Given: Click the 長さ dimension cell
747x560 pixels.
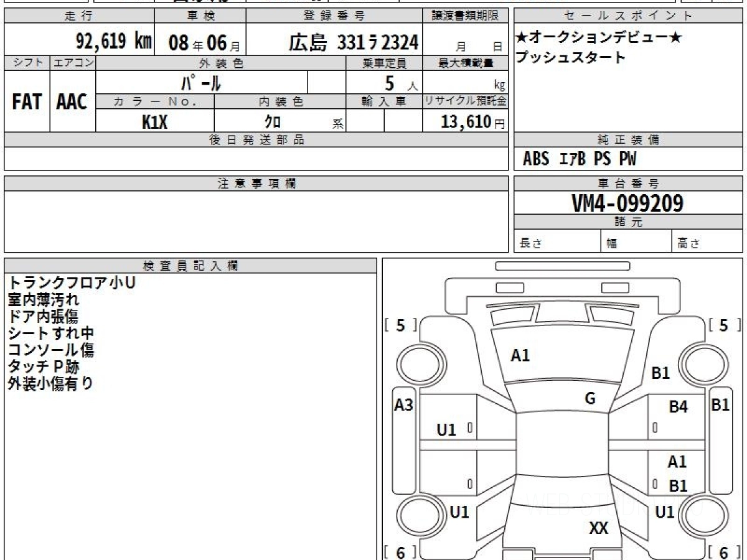Looking at the screenshot, I should (558, 242).
